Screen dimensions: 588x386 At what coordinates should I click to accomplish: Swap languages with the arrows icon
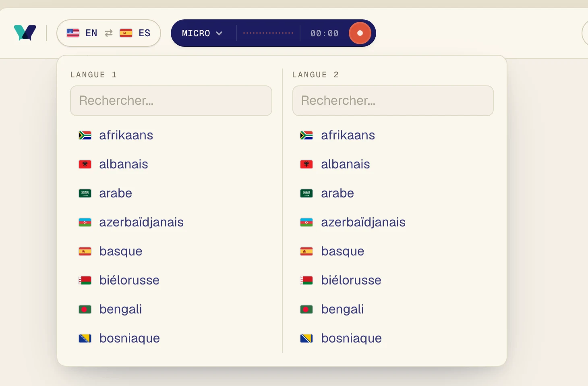click(109, 33)
